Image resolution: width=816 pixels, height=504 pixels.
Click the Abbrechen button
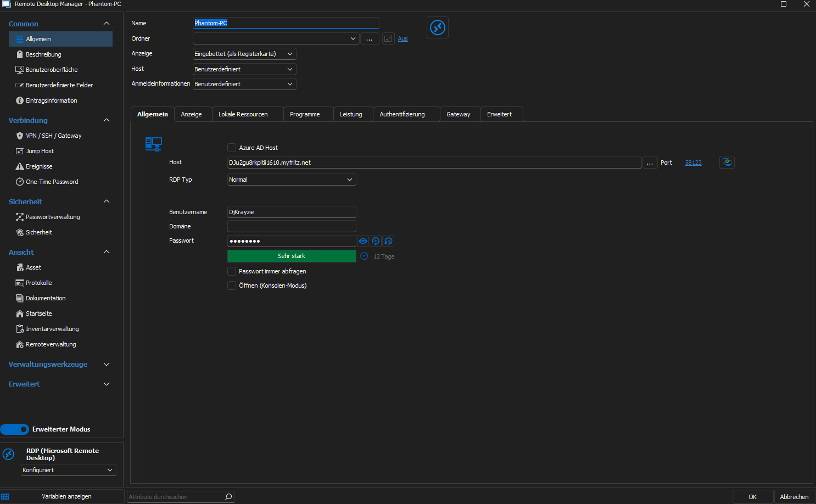(x=794, y=497)
